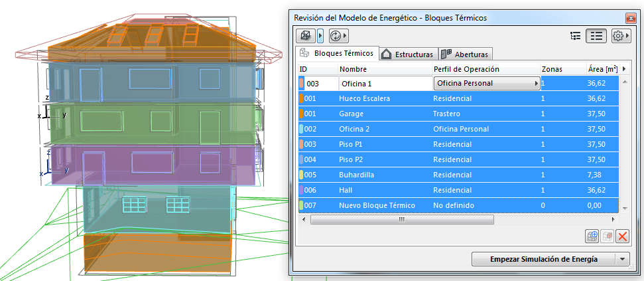
Task: Select the Bloques Térmicos tab
Action: coord(338,53)
